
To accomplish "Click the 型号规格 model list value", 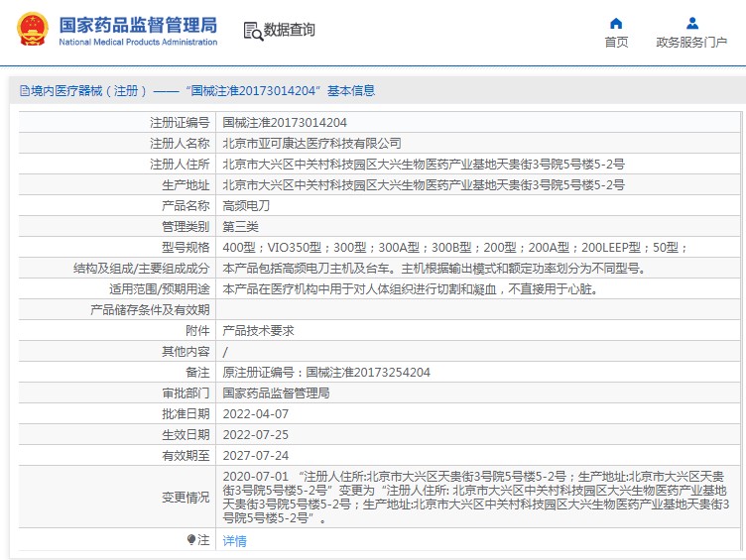I will [x=455, y=247].
